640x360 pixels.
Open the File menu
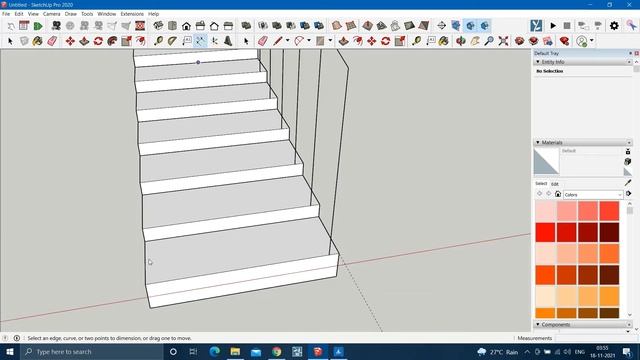click(6, 14)
